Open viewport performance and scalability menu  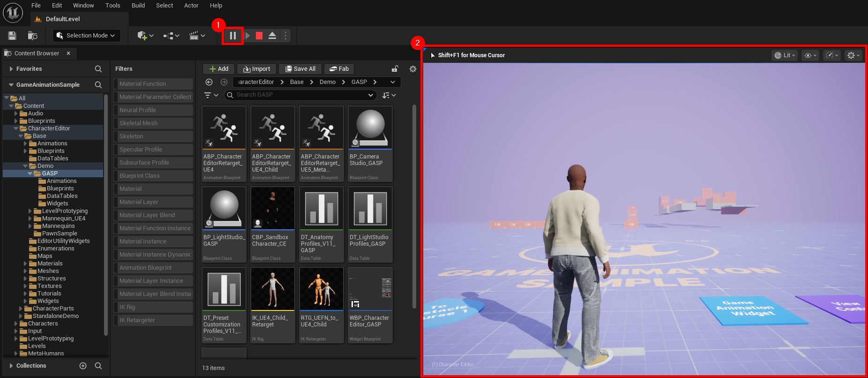832,55
